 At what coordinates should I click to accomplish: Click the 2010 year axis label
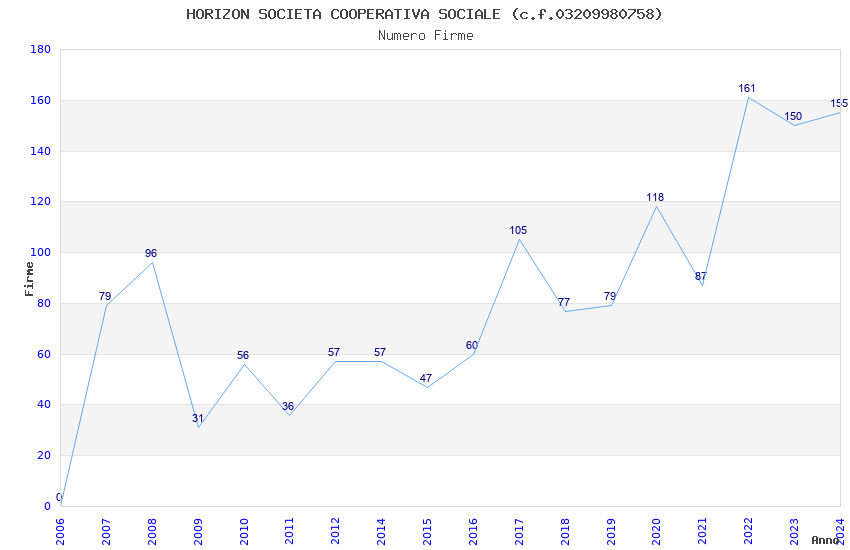pyautogui.click(x=243, y=531)
